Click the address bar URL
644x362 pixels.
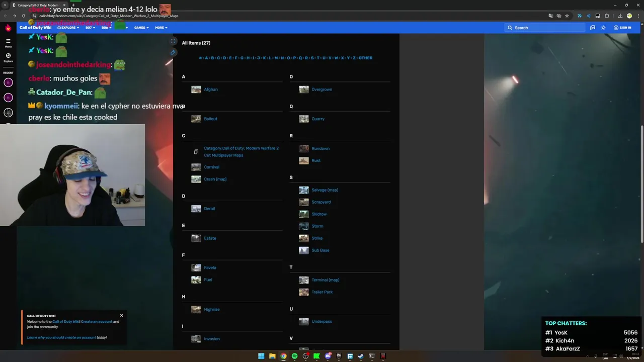click(x=109, y=16)
